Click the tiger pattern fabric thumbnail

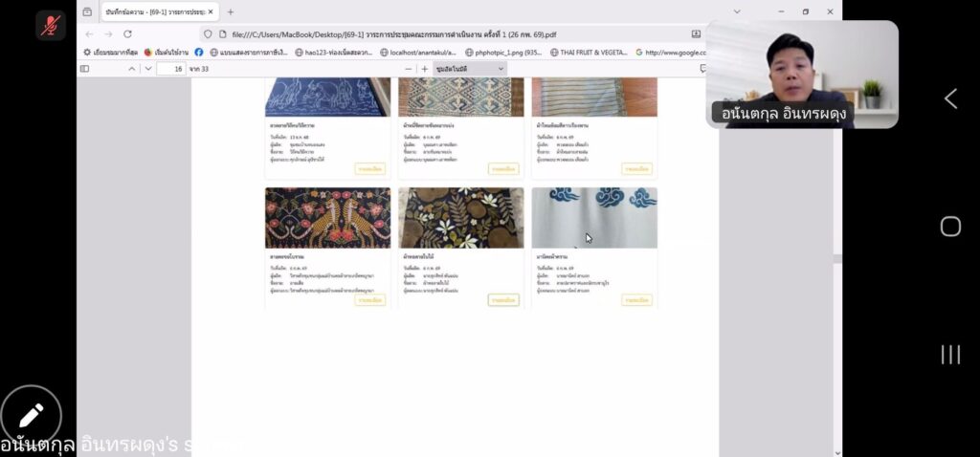(327, 218)
